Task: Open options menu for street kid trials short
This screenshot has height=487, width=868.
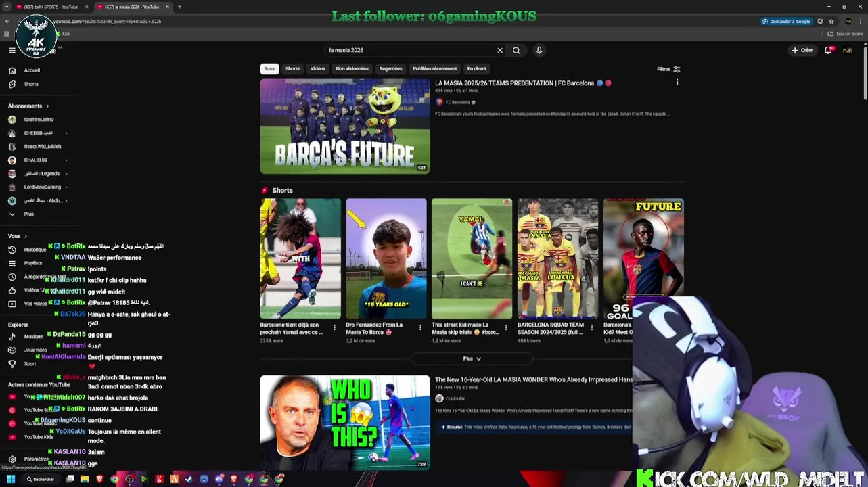Action: [506, 327]
